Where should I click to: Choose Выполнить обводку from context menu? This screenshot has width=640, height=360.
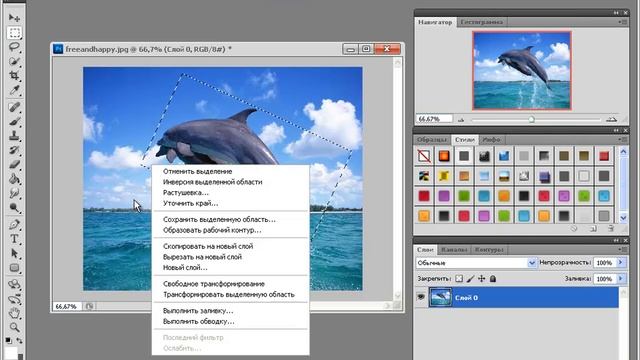198,321
